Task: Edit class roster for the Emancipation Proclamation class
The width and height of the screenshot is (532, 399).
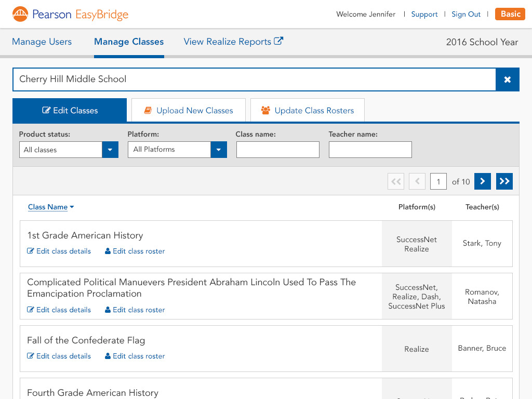Action: click(x=134, y=310)
